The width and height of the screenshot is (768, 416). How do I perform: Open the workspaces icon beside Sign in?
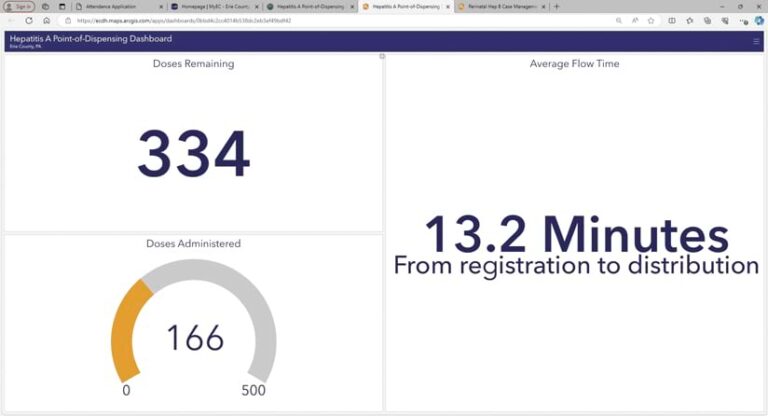click(x=46, y=7)
